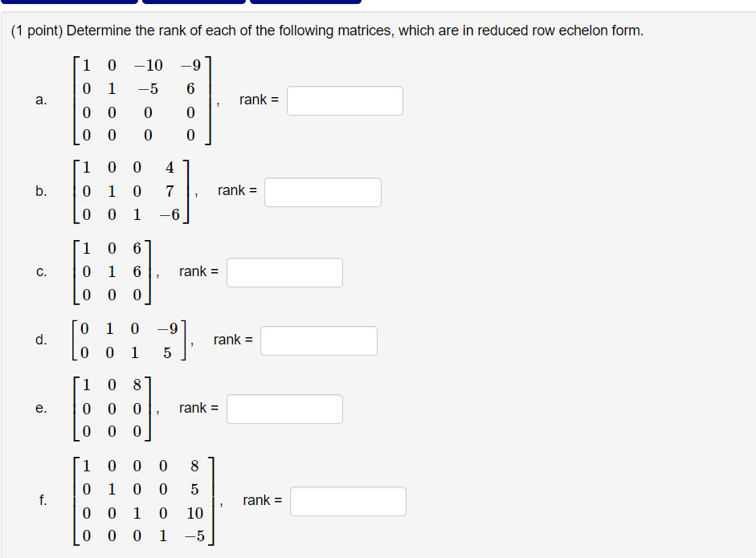Click the rank input field for matrix f
The width and height of the screenshot is (756, 558).
(x=348, y=501)
